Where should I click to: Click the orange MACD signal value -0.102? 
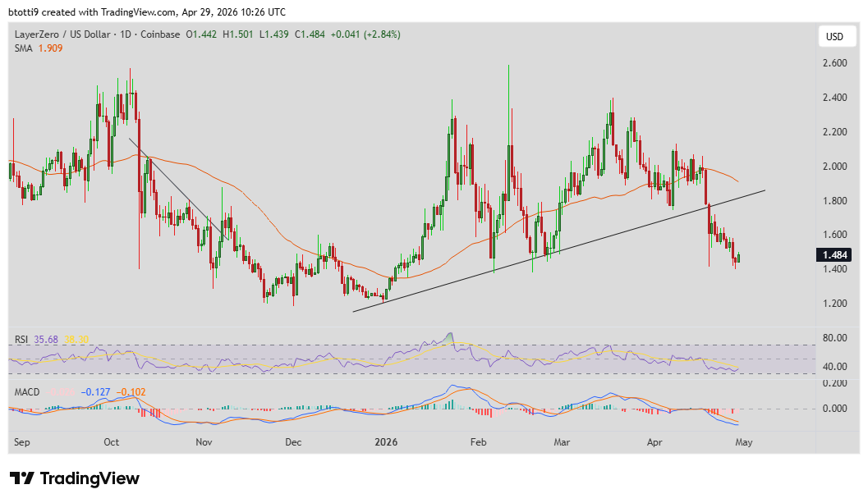click(130, 391)
